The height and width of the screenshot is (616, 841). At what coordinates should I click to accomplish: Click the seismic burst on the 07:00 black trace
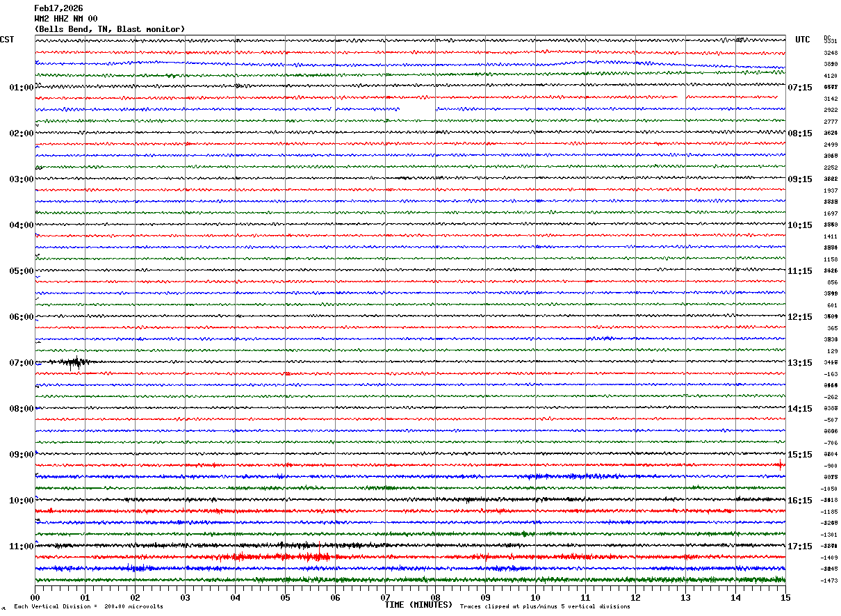click(x=73, y=362)
